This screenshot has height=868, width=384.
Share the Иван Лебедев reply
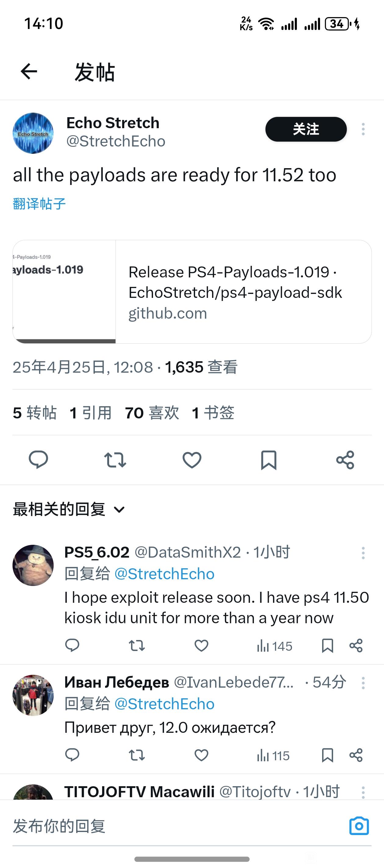(356, 755)
